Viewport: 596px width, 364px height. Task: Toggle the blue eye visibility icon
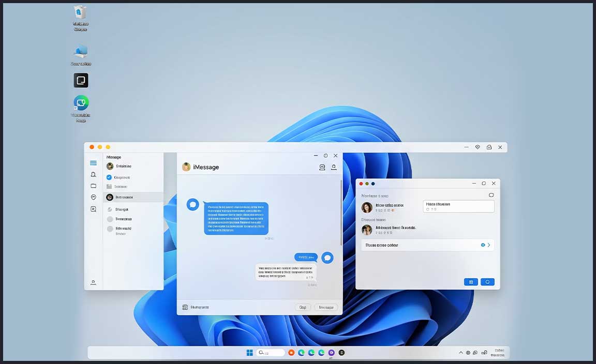coord(483,245)
